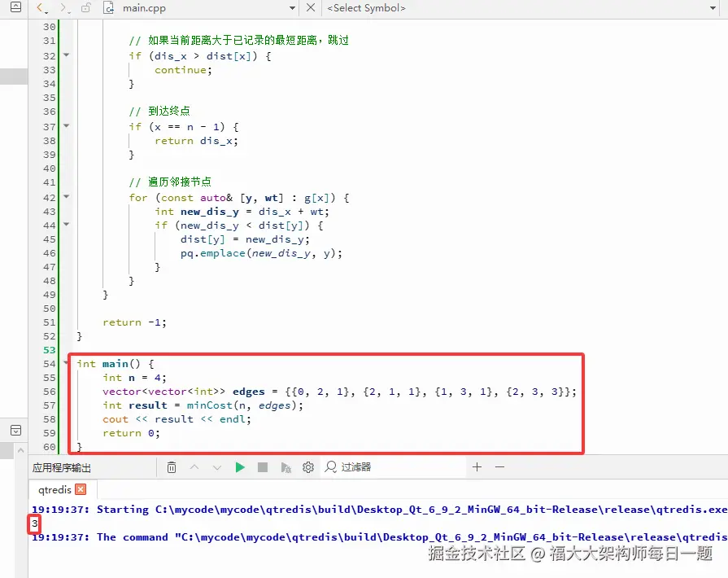Screen dimensions: 728x578
Task: Click 'The command' output line
Action: pyautogui.click(x=379, y=537)
